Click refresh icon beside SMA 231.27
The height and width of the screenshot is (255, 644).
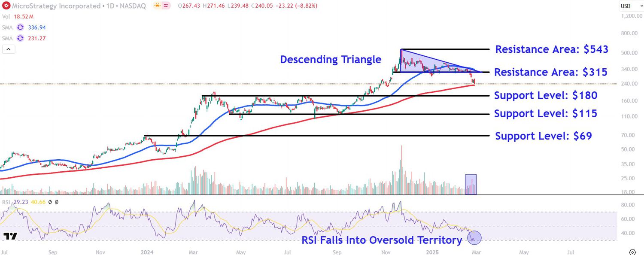coord(20,38)
